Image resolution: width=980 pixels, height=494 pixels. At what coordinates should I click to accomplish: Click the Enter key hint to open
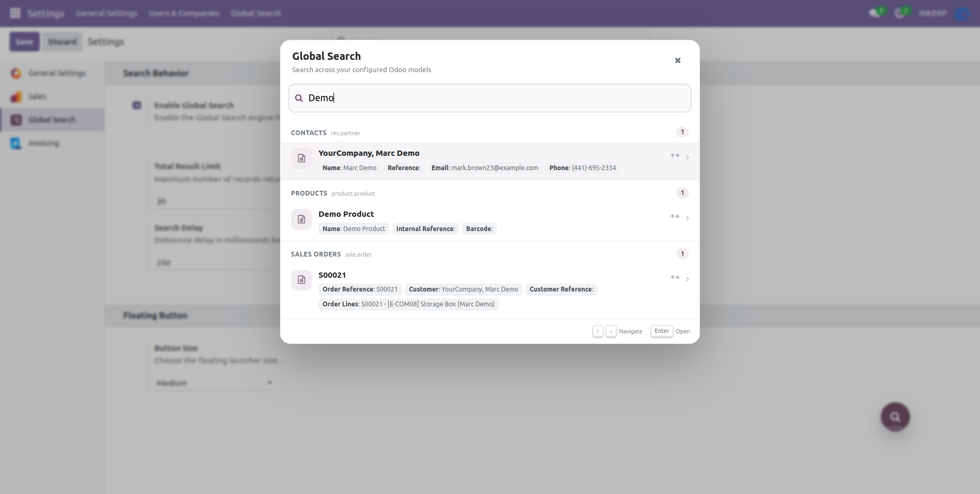(x=662, y=331)
